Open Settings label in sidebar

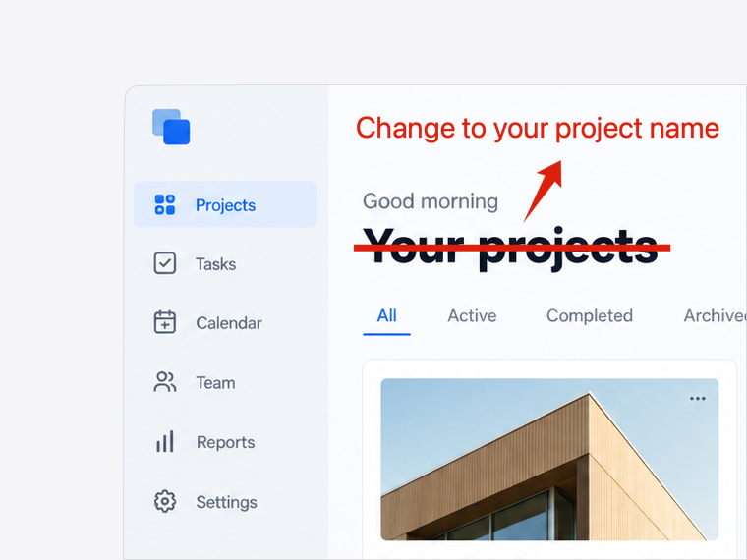tap(227, 502)
